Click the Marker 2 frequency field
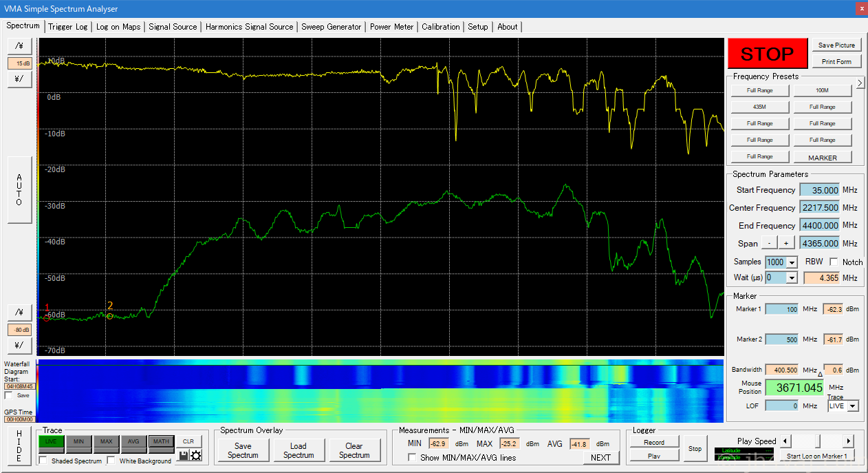The width and height of the screenshot is (868, 473). coord(781,339)
